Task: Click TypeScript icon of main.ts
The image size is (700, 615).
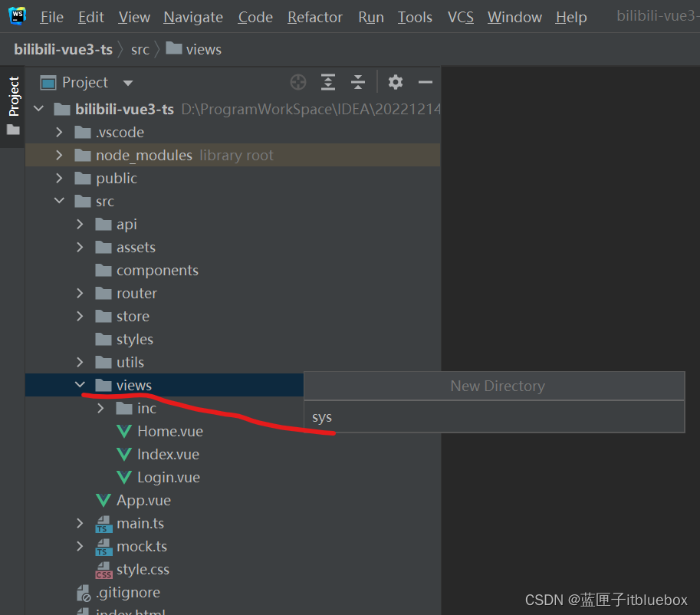Action: pyautogui.click(x=104, y=524)
